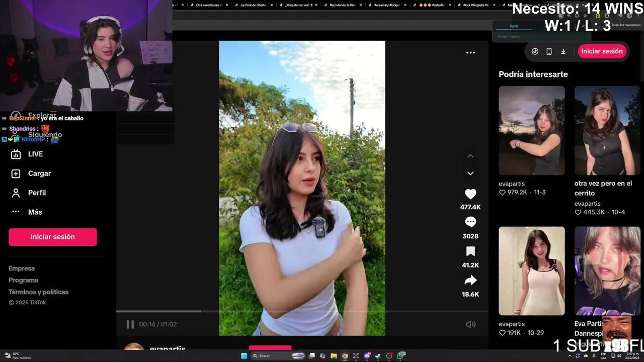Open Copilot from the taskbar
Viewport: 644px width, 362px height.
coord(323,356)
